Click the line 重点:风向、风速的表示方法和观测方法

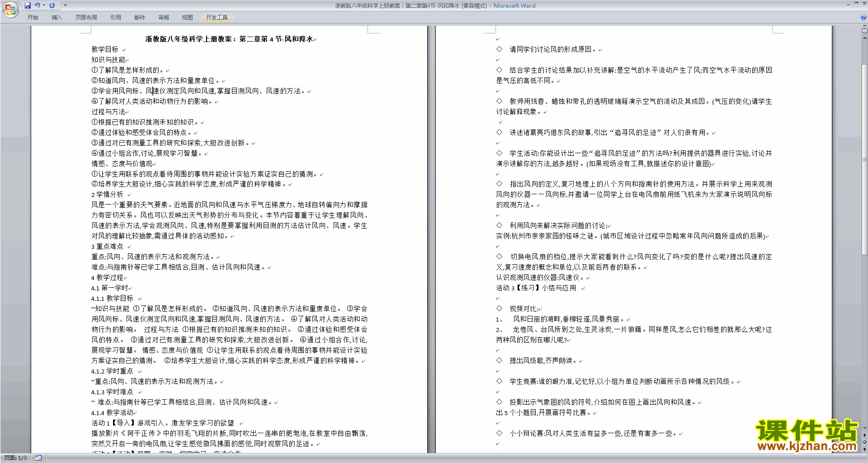pyautogui.click(x=154, y=257)
